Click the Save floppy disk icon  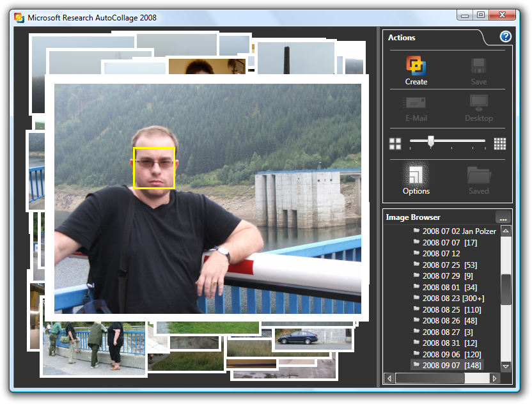coord(478,66)
